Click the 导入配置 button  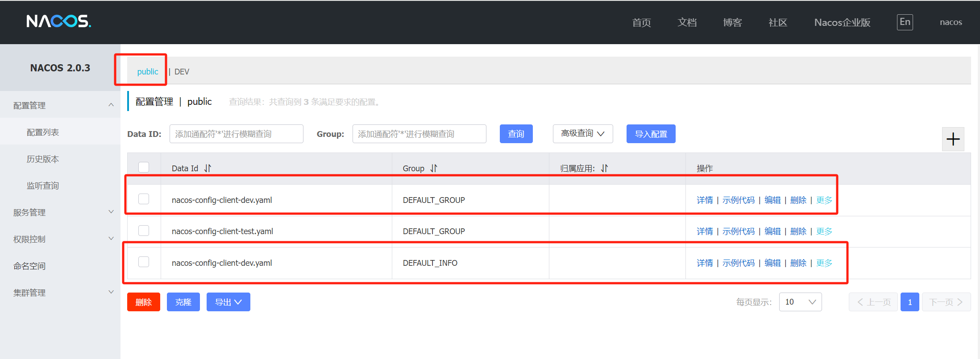(651, 134)
